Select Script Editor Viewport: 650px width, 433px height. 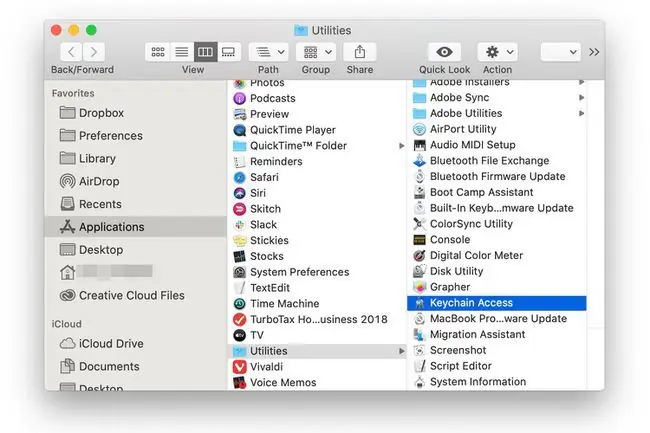click(x=497, y=366)
